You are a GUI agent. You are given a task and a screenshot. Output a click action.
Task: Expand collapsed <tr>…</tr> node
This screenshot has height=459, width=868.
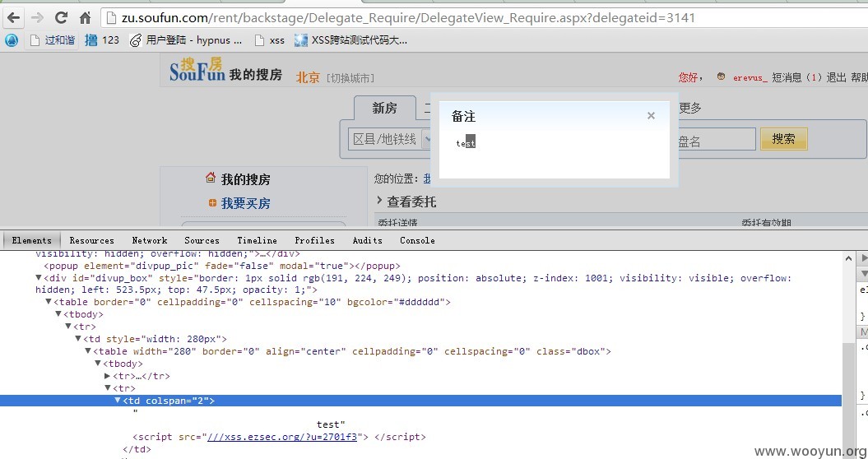(108, 376)
